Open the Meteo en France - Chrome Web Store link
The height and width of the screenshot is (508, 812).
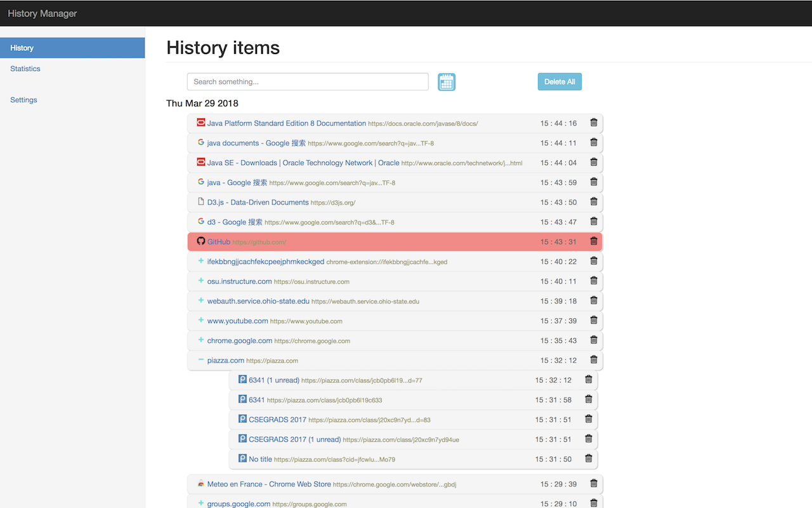point(269,484)
